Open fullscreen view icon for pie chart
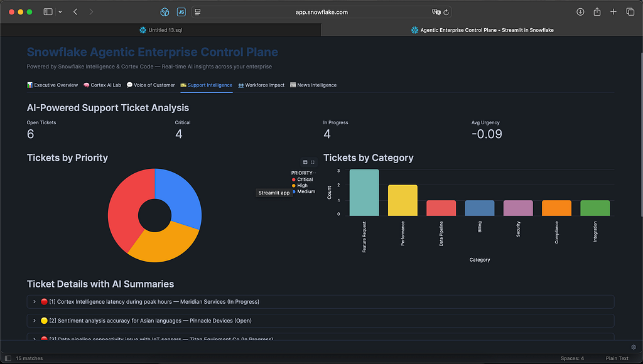 pos(313,162)
